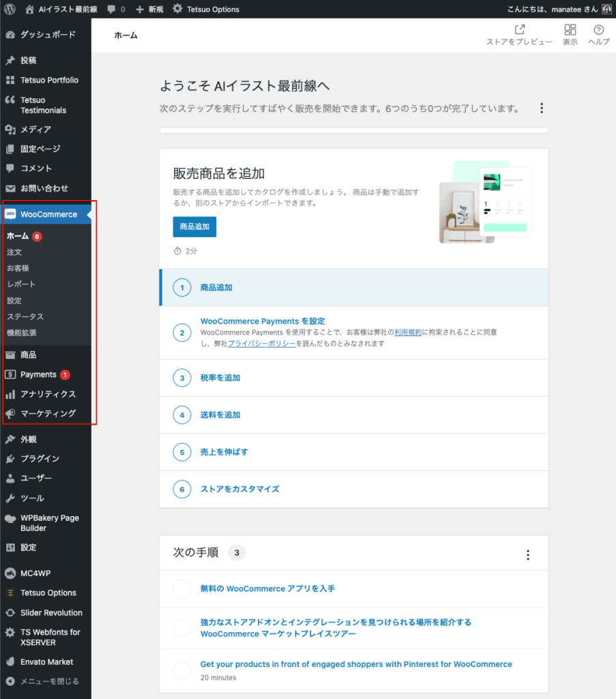Open the three-dot menu beside the welcome text

(x=542, y=109)
